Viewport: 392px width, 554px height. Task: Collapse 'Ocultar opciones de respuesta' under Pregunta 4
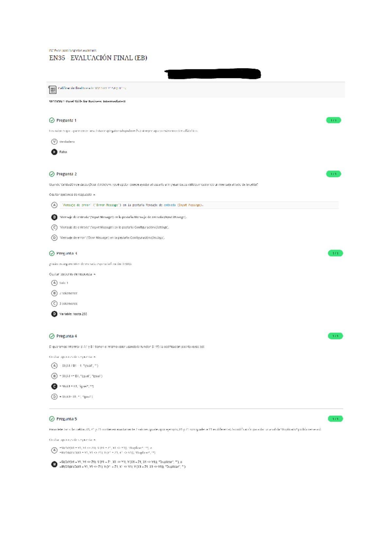(72, 357)
